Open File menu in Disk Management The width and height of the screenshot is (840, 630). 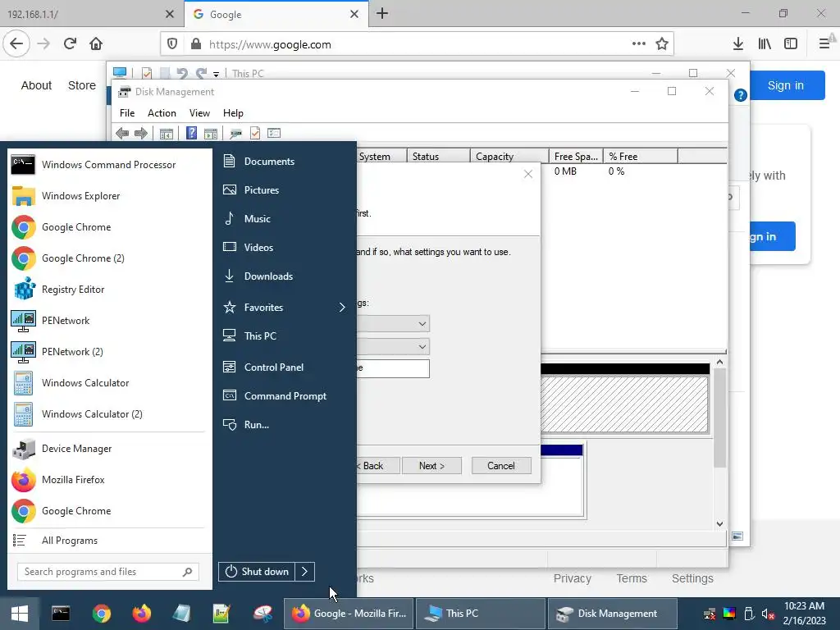(127, 113)
